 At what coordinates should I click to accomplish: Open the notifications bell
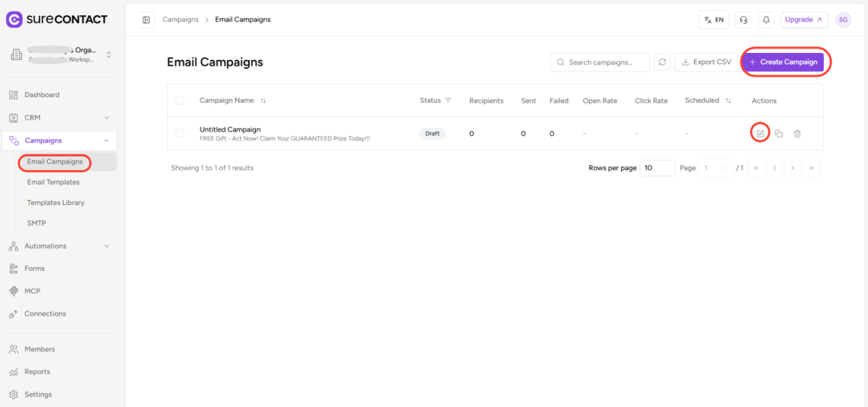pyautogui.click(x=765, y=20)
